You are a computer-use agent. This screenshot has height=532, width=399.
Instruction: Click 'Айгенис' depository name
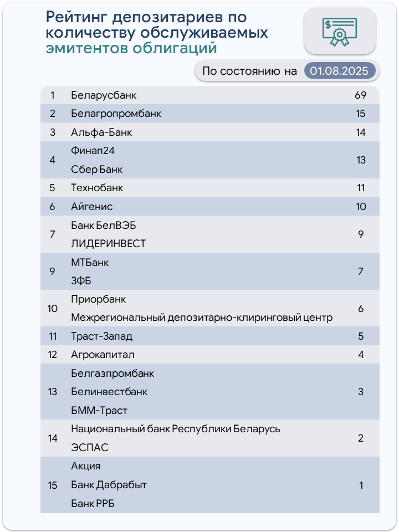91,207
